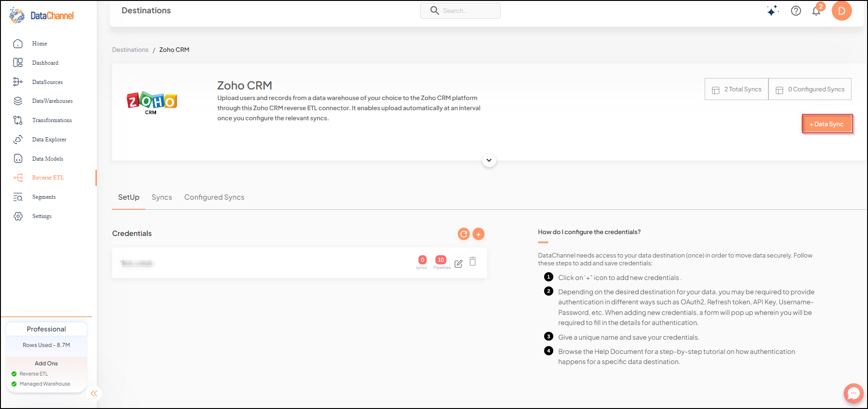Switch to the Syncs tab
The height and width of the screenshot is (409, 868).
click(162, 197)
